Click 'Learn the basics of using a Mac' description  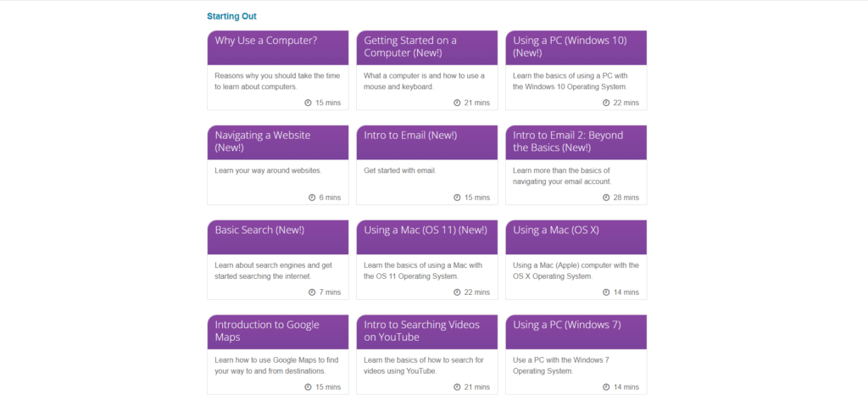(423, 270)
